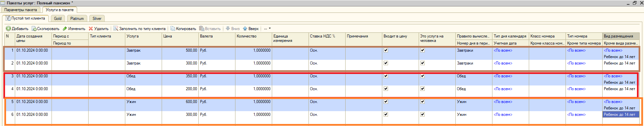Toggle Входит в цену checkbox in row 1
Image resolution: width=644 pixels, height=126 pixels.
386,50
